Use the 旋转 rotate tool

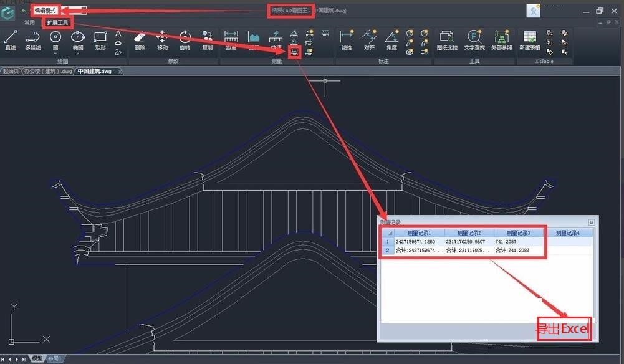(185, 40)
